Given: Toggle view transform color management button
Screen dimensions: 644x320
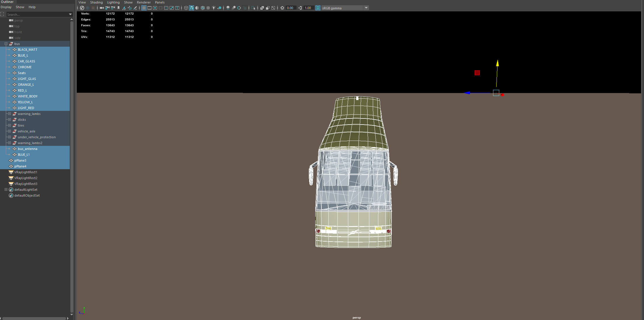Looking at the screenshot, I should 318,8.
